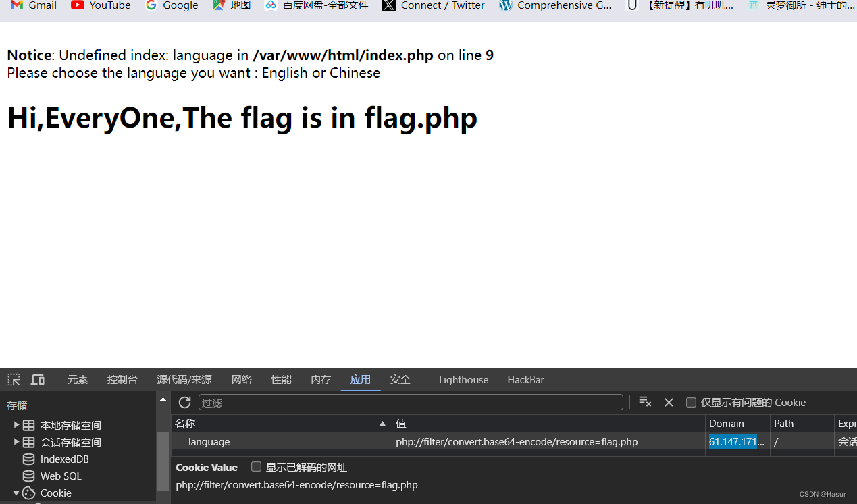The height and width of the screenshot is (504, 857).
Task: Open the Connect / Twitter bookmark
Action: 432,6
